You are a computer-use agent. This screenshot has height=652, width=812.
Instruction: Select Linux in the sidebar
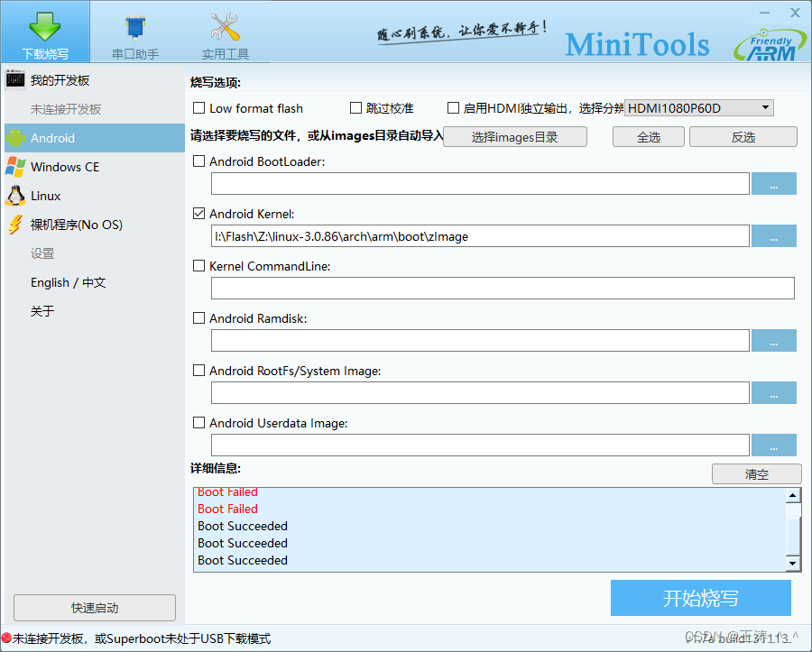pyautogui.click(x=95, y=196)
